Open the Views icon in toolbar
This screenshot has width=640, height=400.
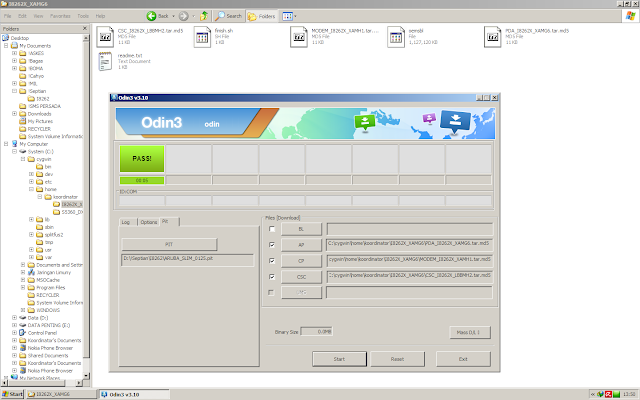coord(287,16)
